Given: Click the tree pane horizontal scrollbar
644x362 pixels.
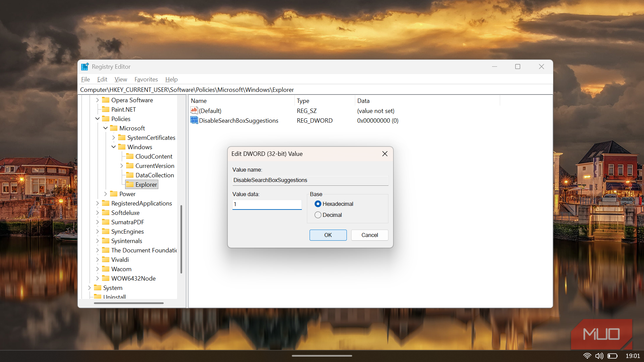Looking at the screenshot, I should [x=129, y=303].
